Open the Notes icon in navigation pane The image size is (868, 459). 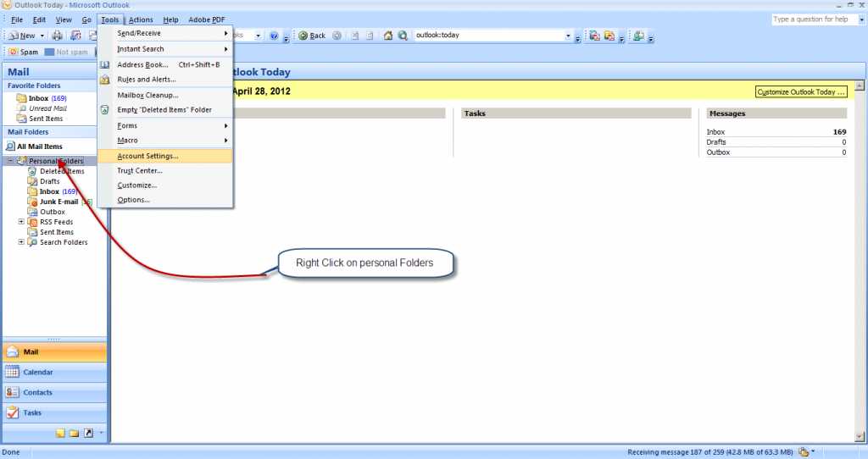(x=60, y=433)
